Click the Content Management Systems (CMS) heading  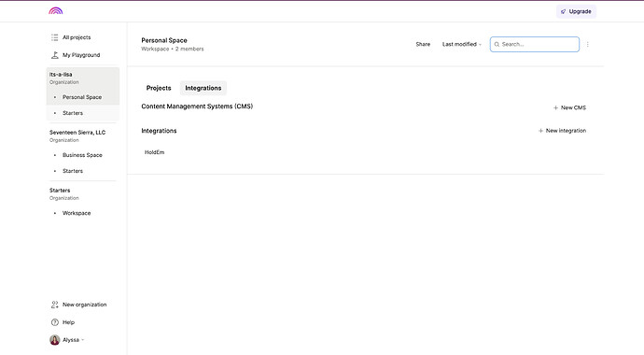click(x=197, y=106)
